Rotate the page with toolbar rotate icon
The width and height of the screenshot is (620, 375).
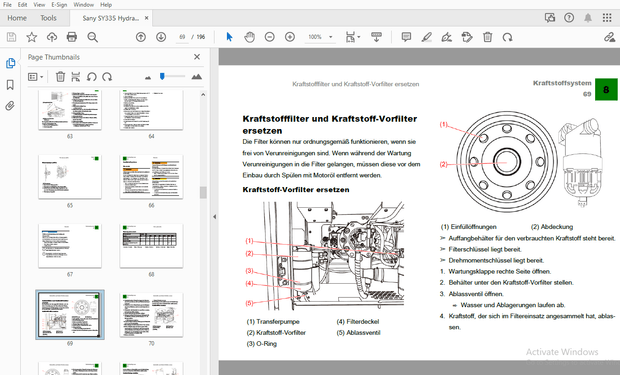pos(507,37)
